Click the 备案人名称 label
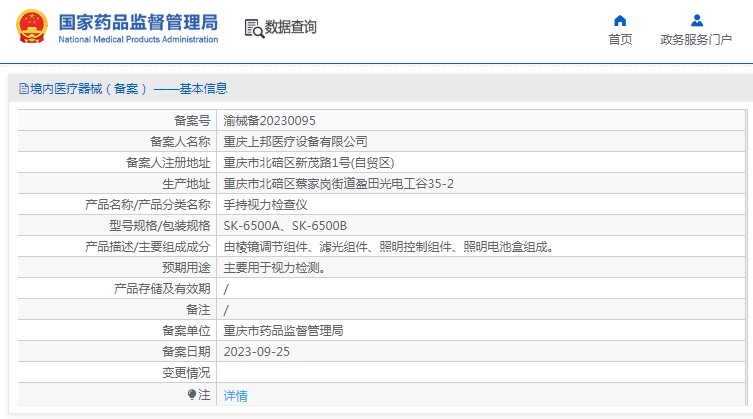Viewport: 753px width, 419px height. click(x=180, y=141)
